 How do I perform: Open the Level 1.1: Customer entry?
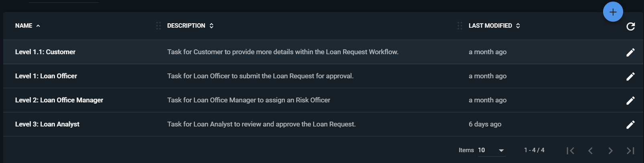click(45, 52)
